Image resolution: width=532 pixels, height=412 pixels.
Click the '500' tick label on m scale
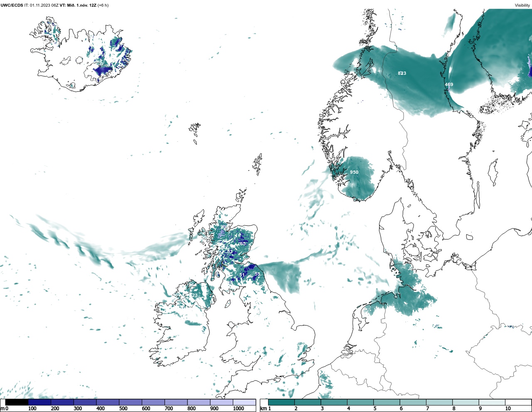pyautogui.click(x=123, y=409)
